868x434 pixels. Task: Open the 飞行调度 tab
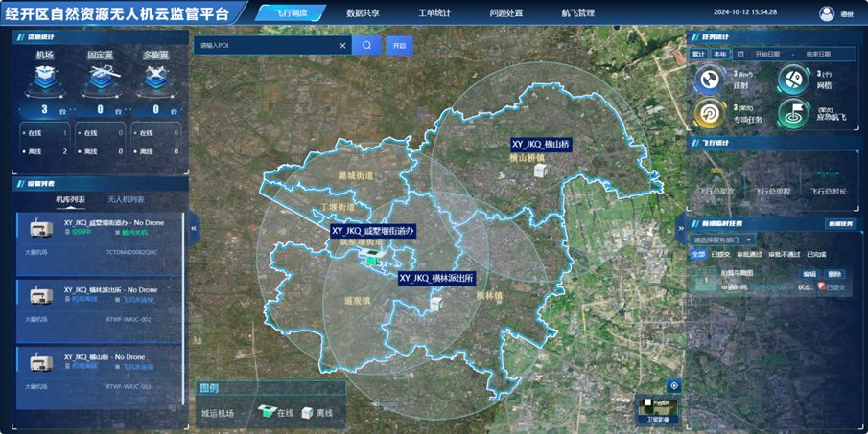[292, 12]
